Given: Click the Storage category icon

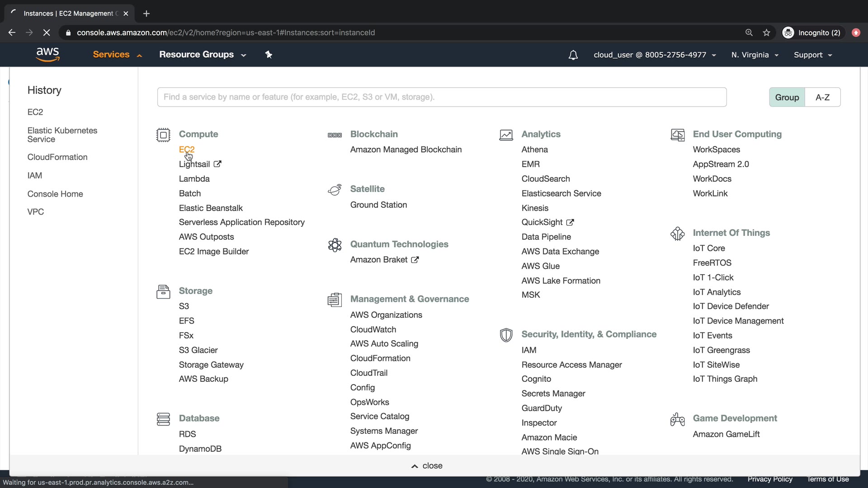Looking at the screenshot, I should point(163,291).
